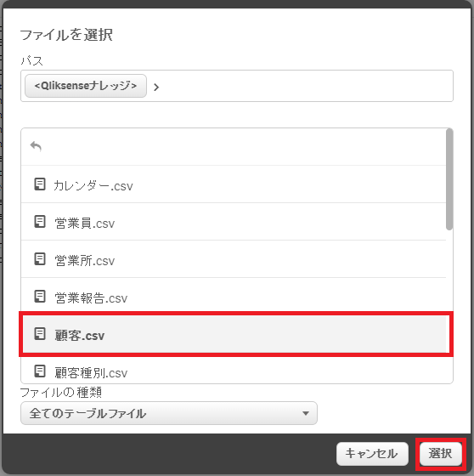
Task: Click the file icon beside カレンダー.csv
Action: tap(40, 184)
